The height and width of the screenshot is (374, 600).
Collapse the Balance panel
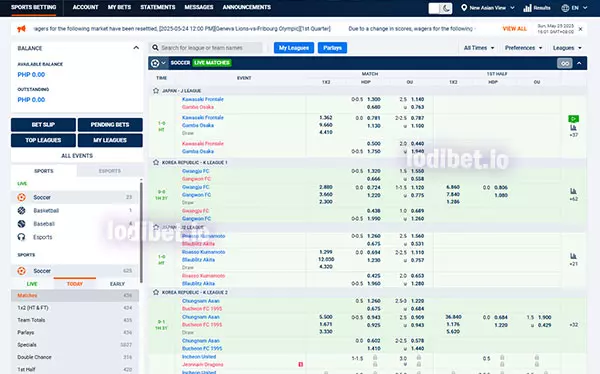tap(136, 48)
